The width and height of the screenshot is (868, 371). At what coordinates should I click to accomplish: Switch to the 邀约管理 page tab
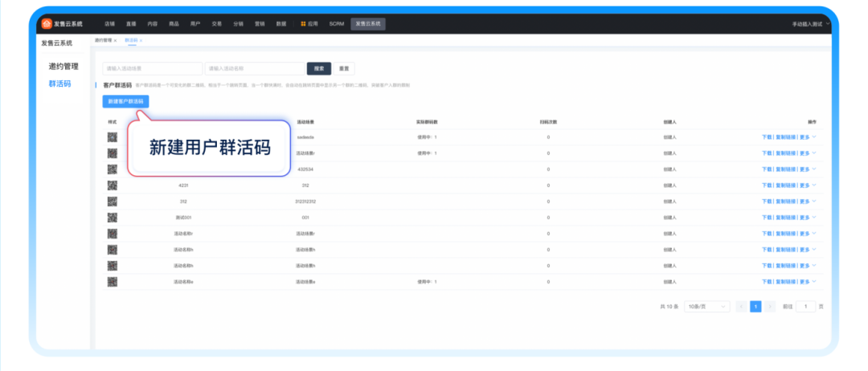(x=103, y=40)
